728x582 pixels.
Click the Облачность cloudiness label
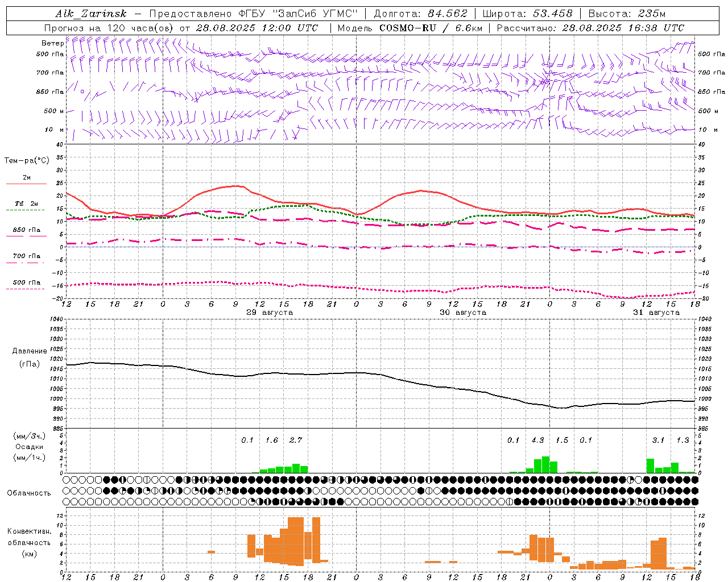[x=29, y=493]
